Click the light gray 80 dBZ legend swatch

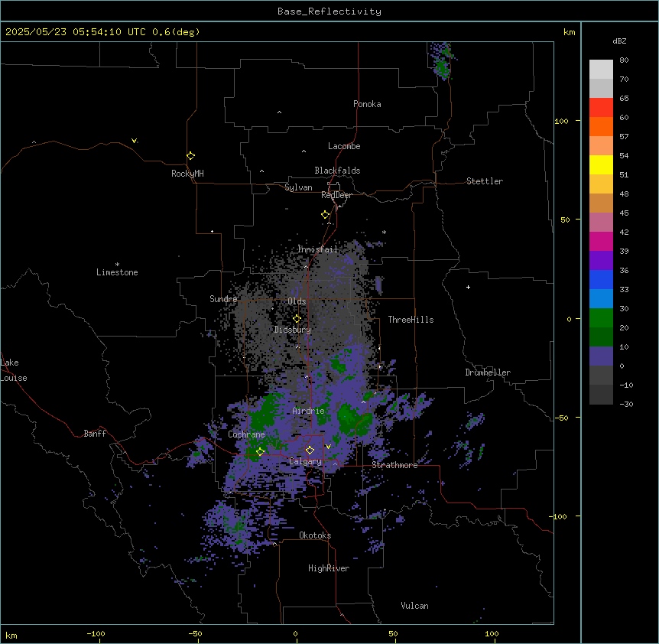601,70
